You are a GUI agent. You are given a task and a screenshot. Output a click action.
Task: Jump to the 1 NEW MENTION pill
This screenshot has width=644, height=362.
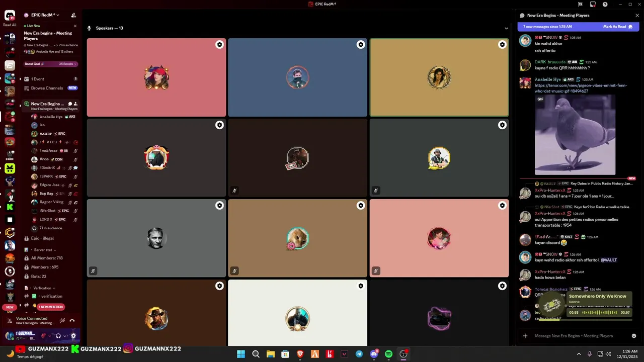tap(51, 307)
